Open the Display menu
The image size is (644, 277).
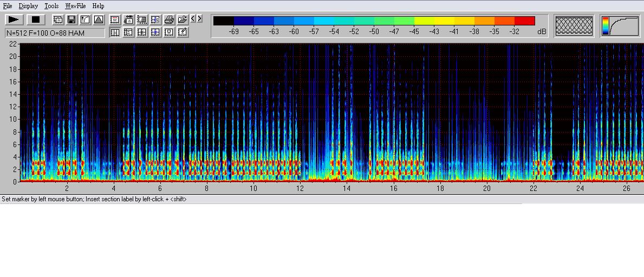tap(28, 6)
